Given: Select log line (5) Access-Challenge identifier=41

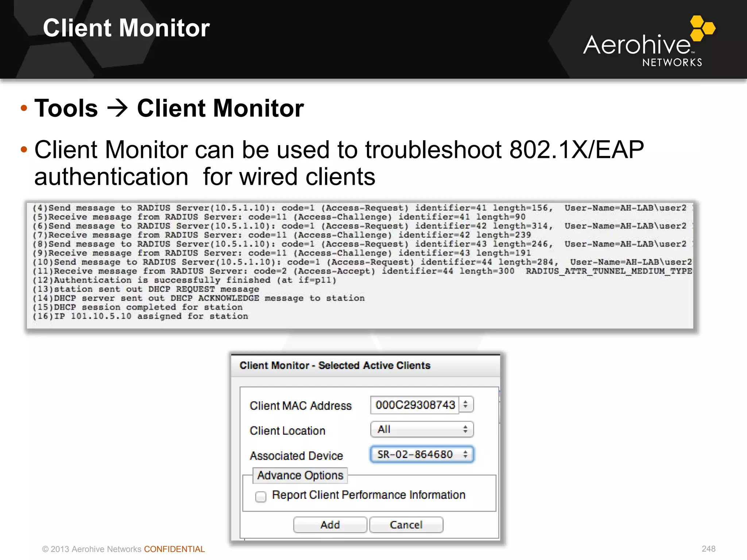Looking at the screenshot, I should tap(279, 217).
